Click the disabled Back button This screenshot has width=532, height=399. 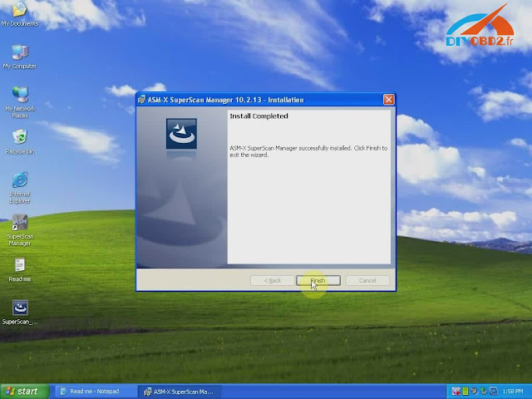click(x=273, y=281)
